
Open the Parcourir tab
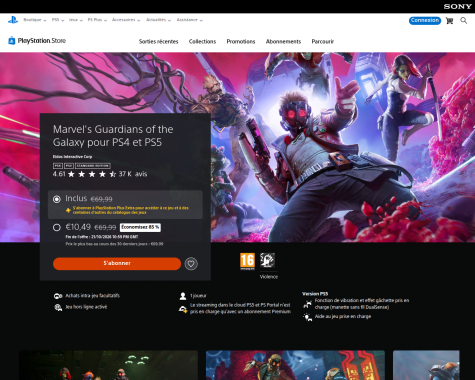pos(323,42)
